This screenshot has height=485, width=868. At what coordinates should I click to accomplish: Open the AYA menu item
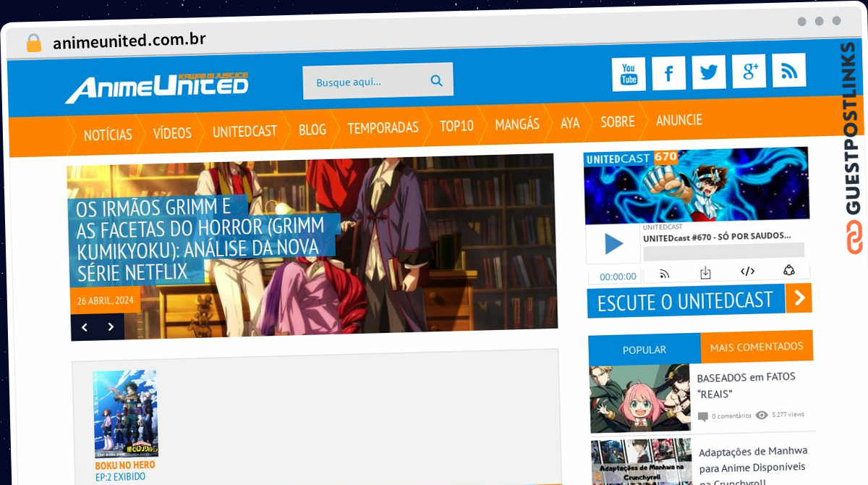point(570,123)
